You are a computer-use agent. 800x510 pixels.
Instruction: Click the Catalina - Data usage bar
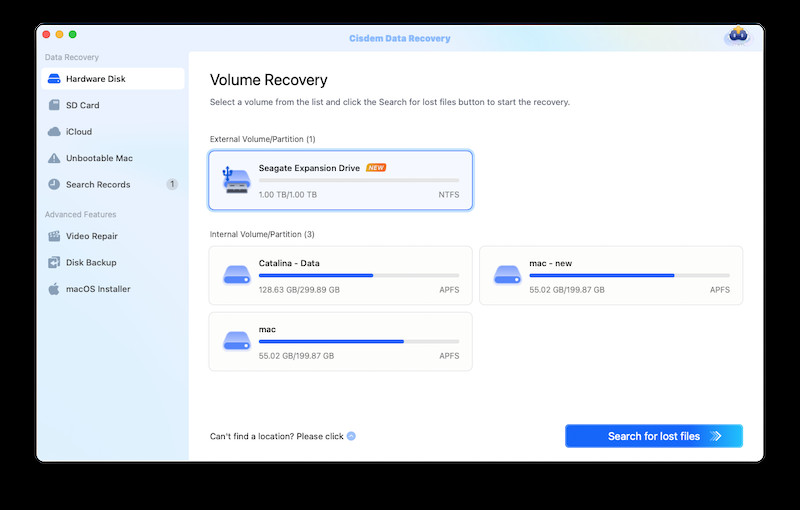tap(359, 275)
